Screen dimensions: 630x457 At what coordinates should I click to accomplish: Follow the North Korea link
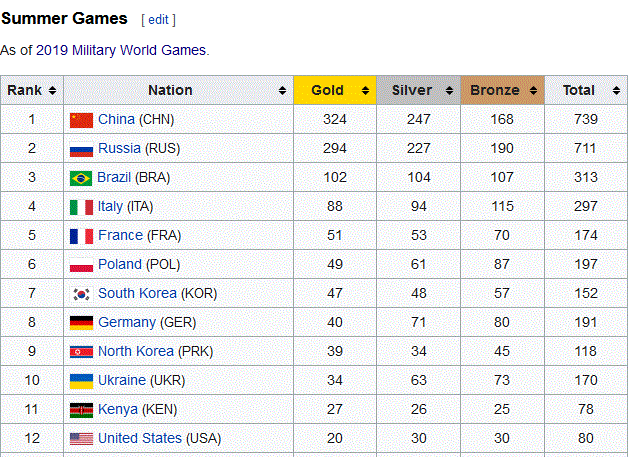tap(136, 352)
